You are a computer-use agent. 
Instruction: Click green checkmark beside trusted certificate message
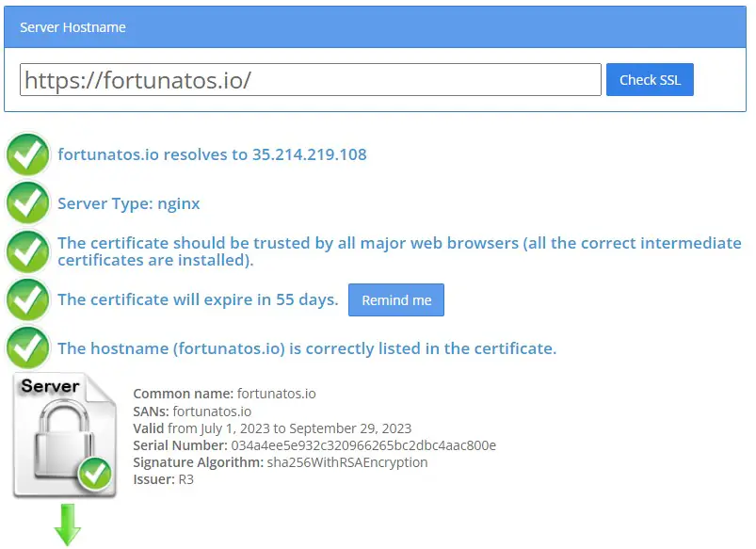pyautogui.click(x=27, y=251)
